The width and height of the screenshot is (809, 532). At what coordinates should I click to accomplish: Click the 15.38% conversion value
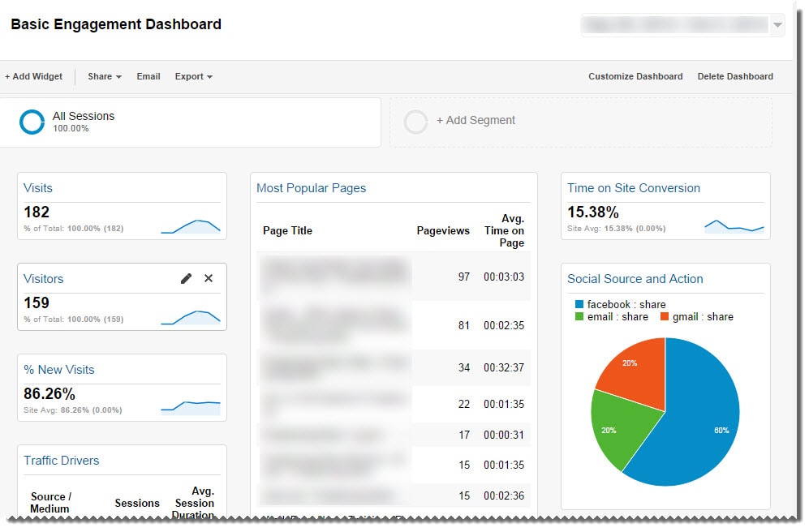point(593,212)
